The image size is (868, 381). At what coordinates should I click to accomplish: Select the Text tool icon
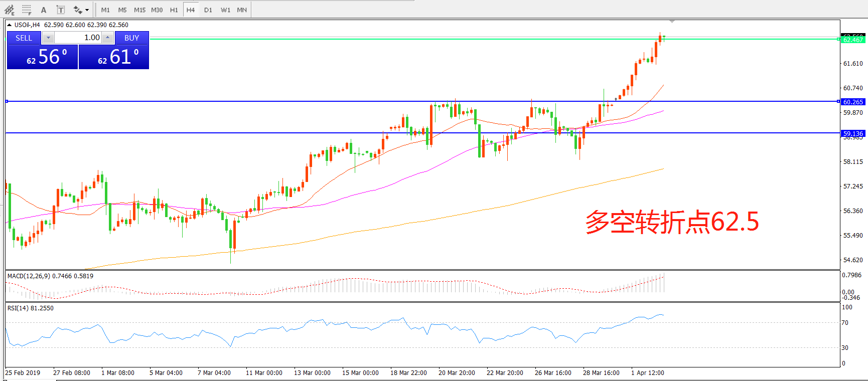click(x=44, y=10)
